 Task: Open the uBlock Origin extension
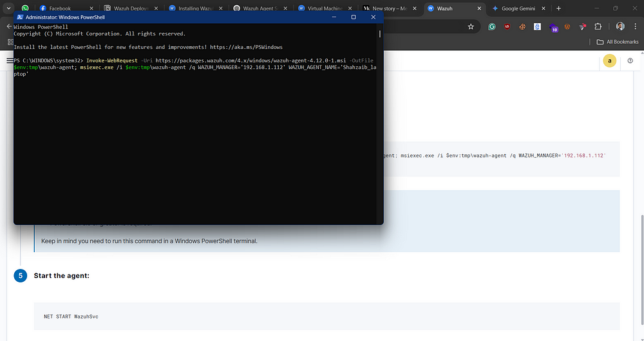pos(507,26)
